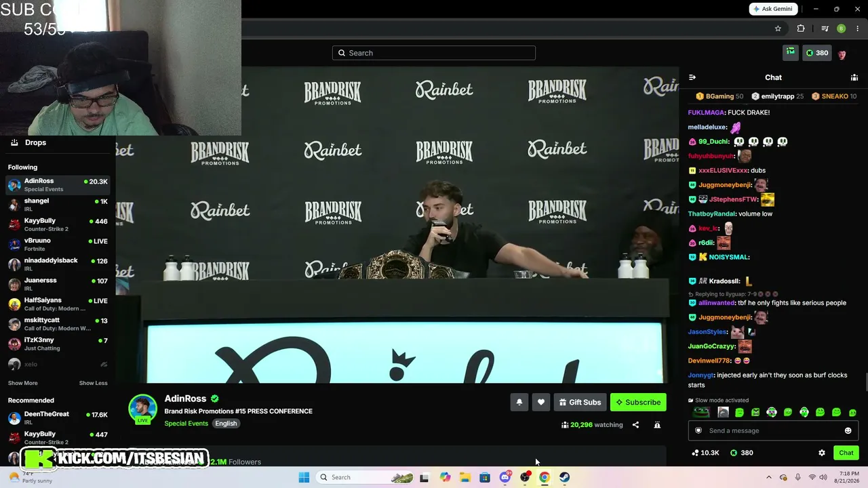Open chat settings gear icon

(822, 453)
